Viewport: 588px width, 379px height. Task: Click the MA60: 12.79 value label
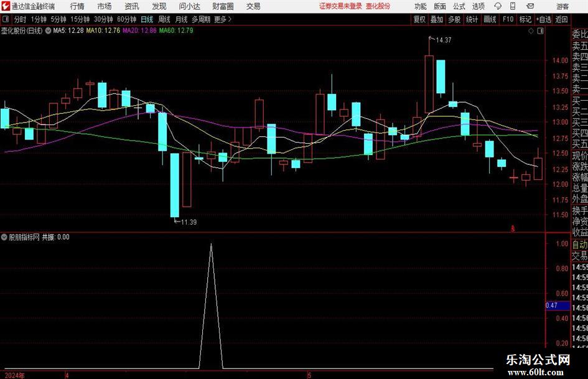click(176, 30)
